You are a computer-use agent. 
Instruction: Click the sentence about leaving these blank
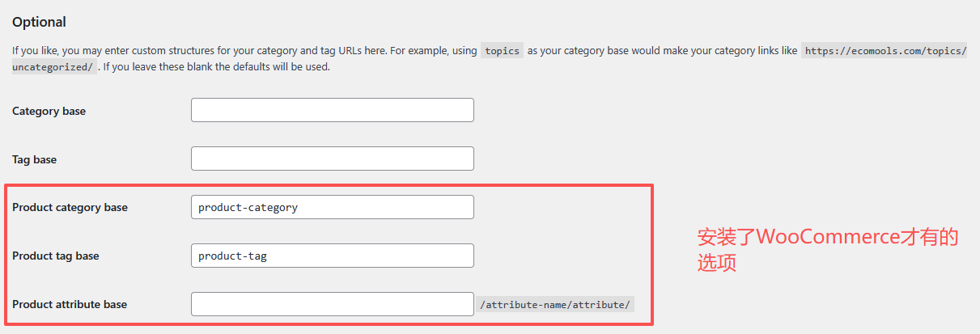[217, 67]
